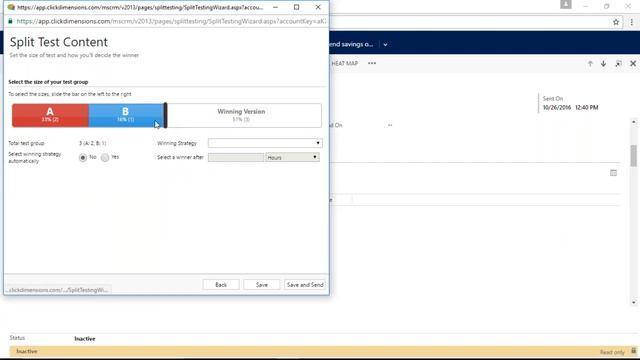Click the CRM vertical scrollbar thumb
Screen dimensions: 640x360
(633, 156)
